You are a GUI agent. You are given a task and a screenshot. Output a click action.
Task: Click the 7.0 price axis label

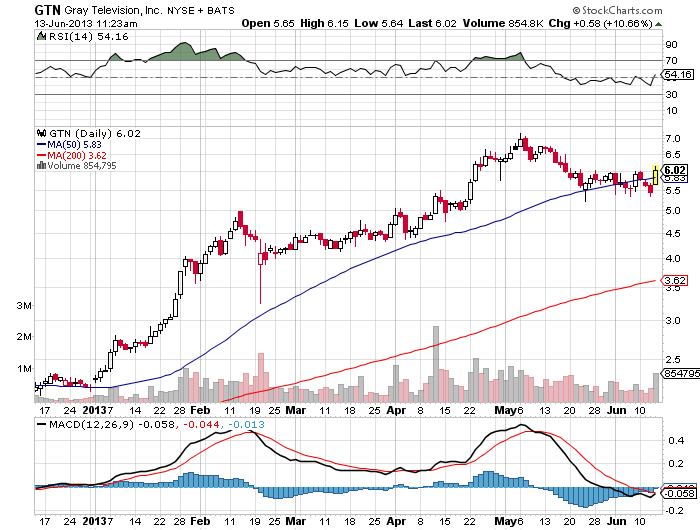pyautogui.click(x=673, y=139)
